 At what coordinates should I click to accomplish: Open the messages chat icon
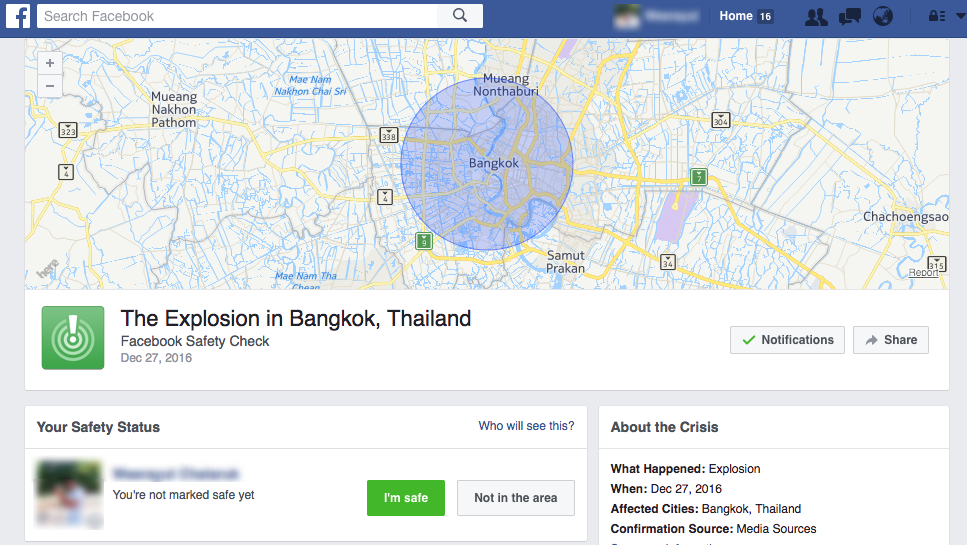tap(849, 16)
